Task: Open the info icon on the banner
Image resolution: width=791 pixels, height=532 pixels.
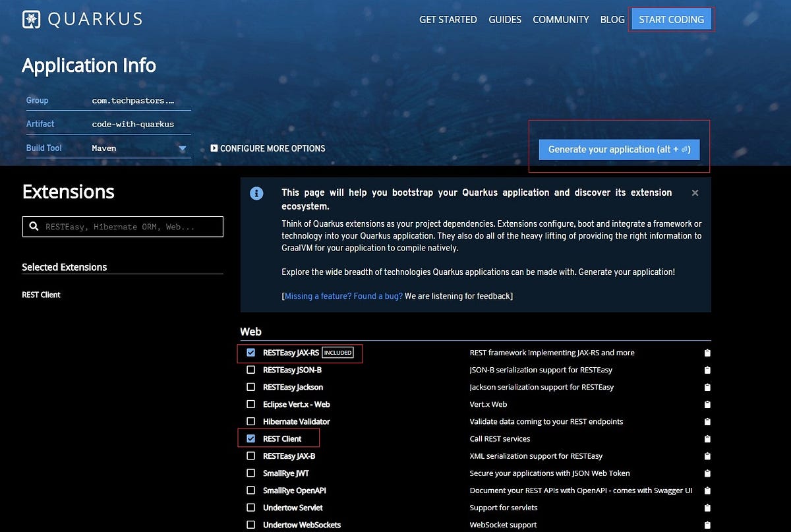Action: pyautogui.click(x=256, y=193)
